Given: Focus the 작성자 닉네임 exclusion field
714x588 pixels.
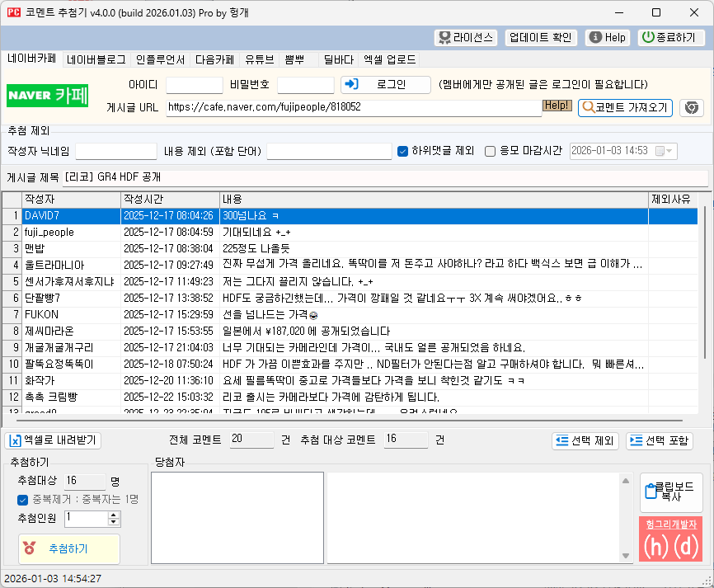Looking at the screenshot, I should pyautogui.click(x=116, y=151).
